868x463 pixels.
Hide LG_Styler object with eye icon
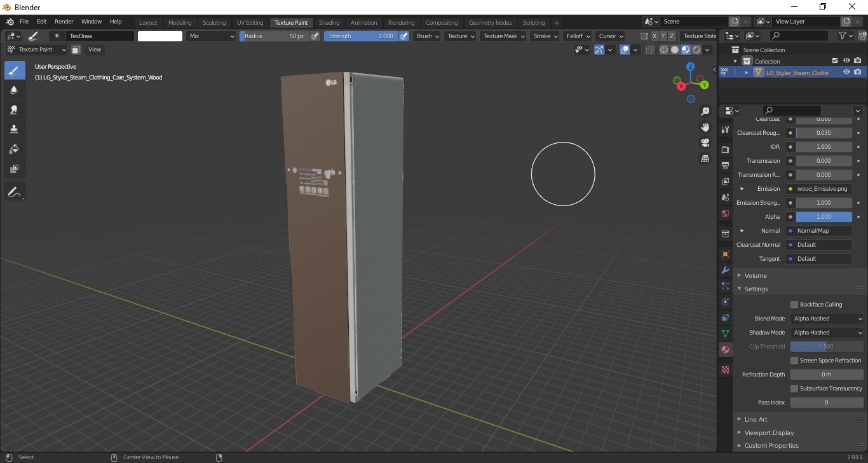846,73
